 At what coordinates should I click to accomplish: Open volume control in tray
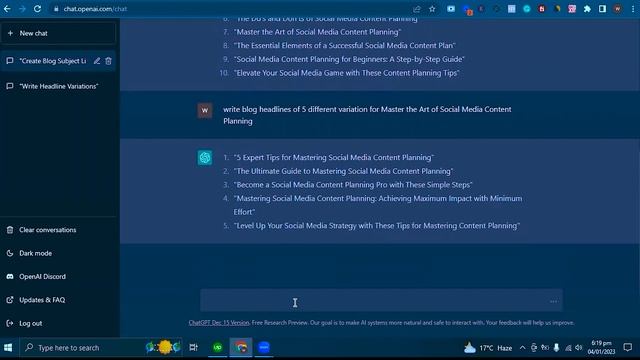(579, 348)
